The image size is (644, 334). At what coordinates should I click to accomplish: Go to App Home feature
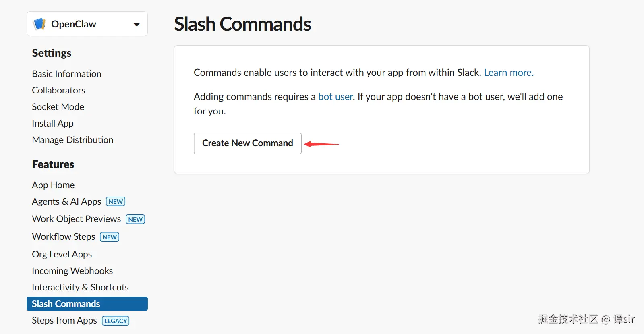[x=53, y=185]
